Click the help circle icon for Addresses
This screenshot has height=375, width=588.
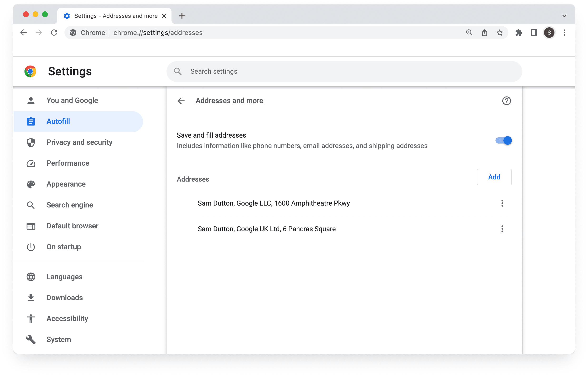[507, 101]
